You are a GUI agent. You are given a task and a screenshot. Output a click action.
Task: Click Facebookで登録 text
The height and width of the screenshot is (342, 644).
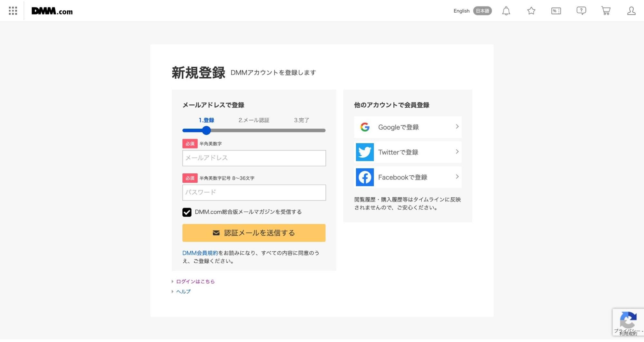pos(402,177)
